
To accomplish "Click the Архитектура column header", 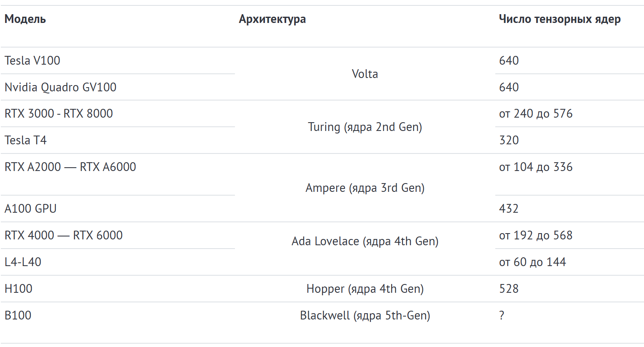I will click(x=272, y=19).
